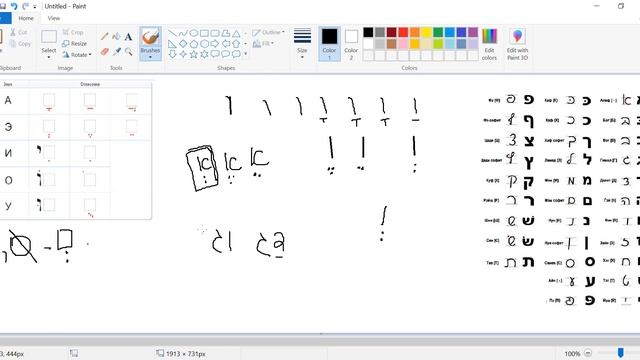Click the rectangular Select button
The image size is (640, 360).
(x=49, y=37)
